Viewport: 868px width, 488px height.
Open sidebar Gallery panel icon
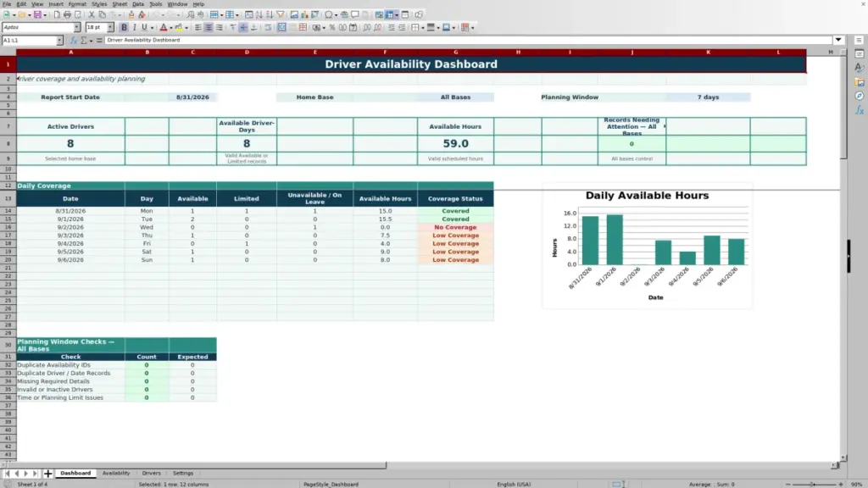point(860,82)
